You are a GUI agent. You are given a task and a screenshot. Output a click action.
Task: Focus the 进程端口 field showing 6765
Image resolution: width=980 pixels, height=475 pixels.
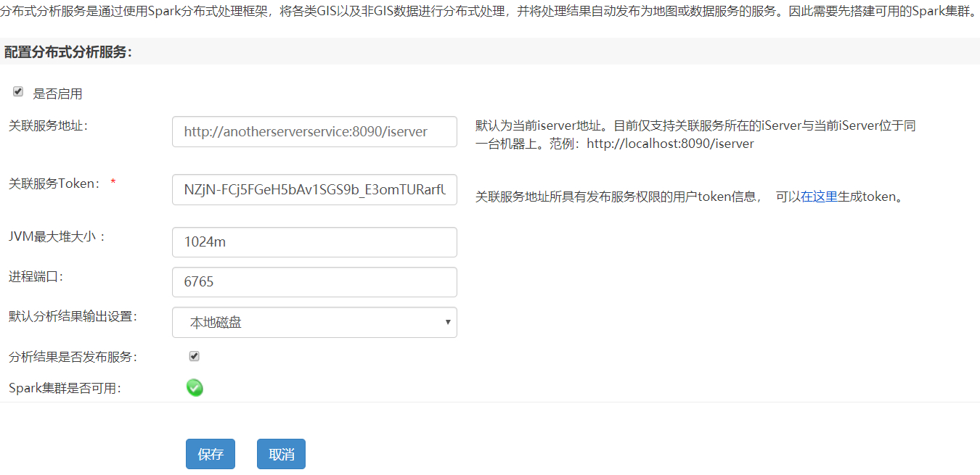coord(314,282)
